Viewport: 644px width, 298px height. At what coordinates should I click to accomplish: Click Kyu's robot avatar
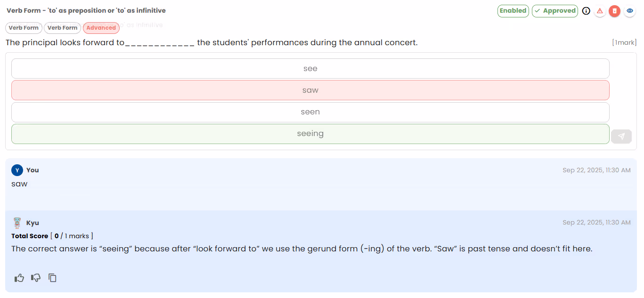(x=17, y=222)
